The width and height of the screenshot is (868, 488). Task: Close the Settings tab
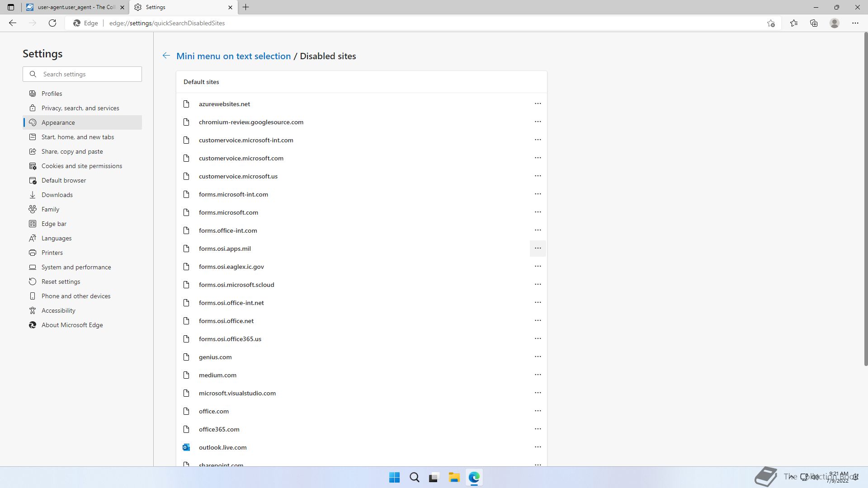point(230,7)
